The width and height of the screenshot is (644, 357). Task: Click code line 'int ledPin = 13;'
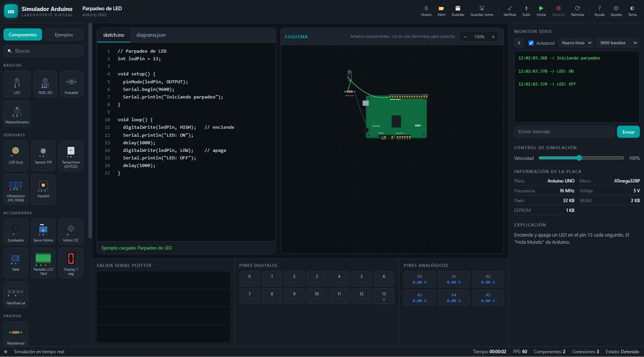(x=139, y=58)
